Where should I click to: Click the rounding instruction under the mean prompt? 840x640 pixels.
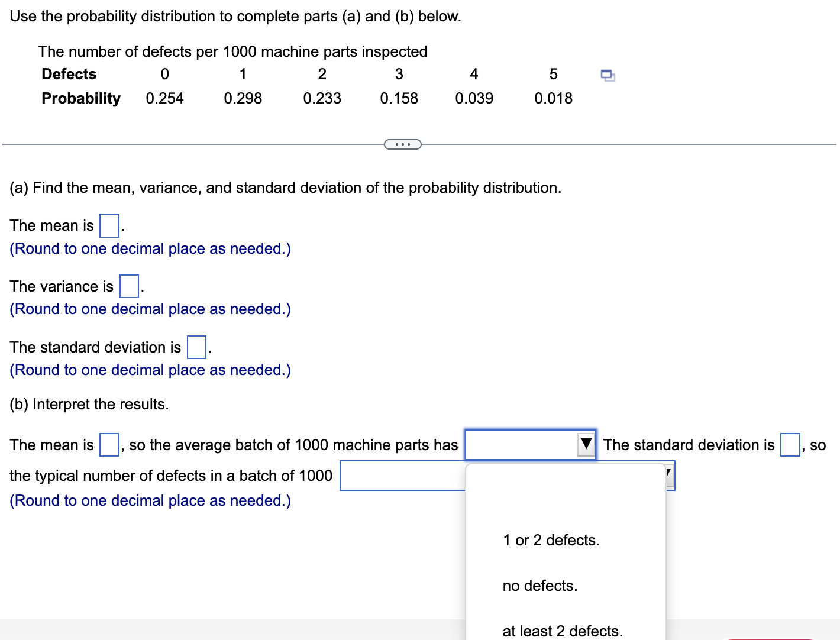click(x=150, y=248)
